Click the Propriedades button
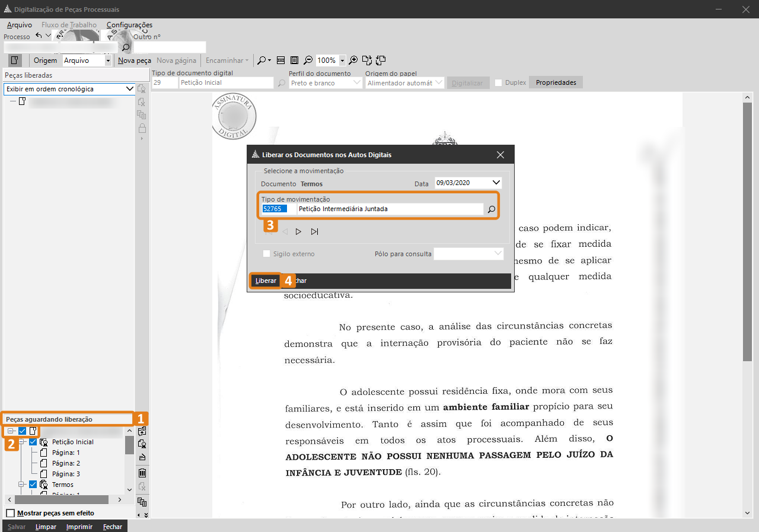Image resolution: width=759 pixels, height=532 pixels. tap(556, 82)
